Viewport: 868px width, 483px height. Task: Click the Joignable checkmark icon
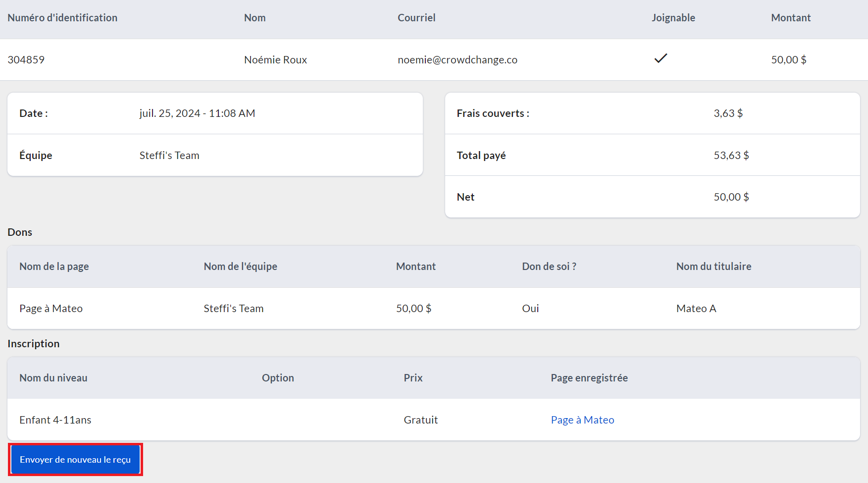click(661, 58)
